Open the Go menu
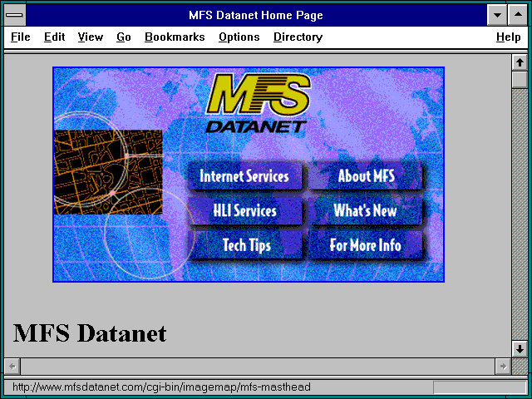The image size is (532, 399). click(x=124, y=37)
